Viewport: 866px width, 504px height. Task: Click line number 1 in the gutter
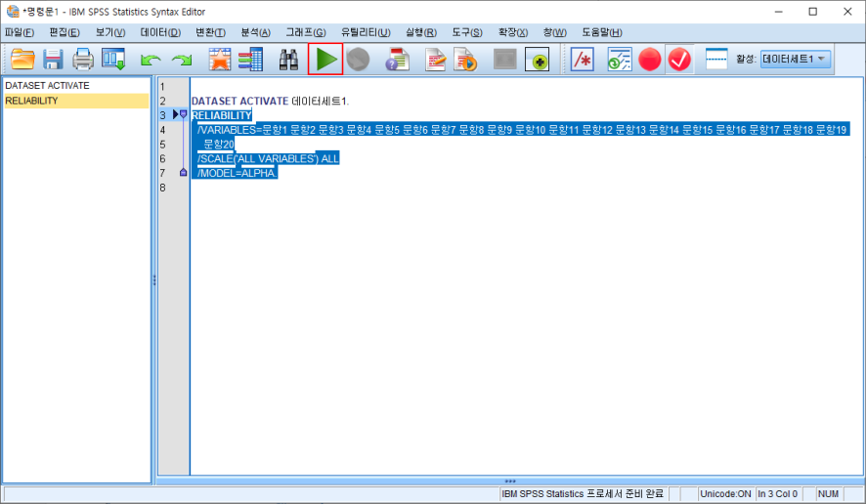coord(162,87)
